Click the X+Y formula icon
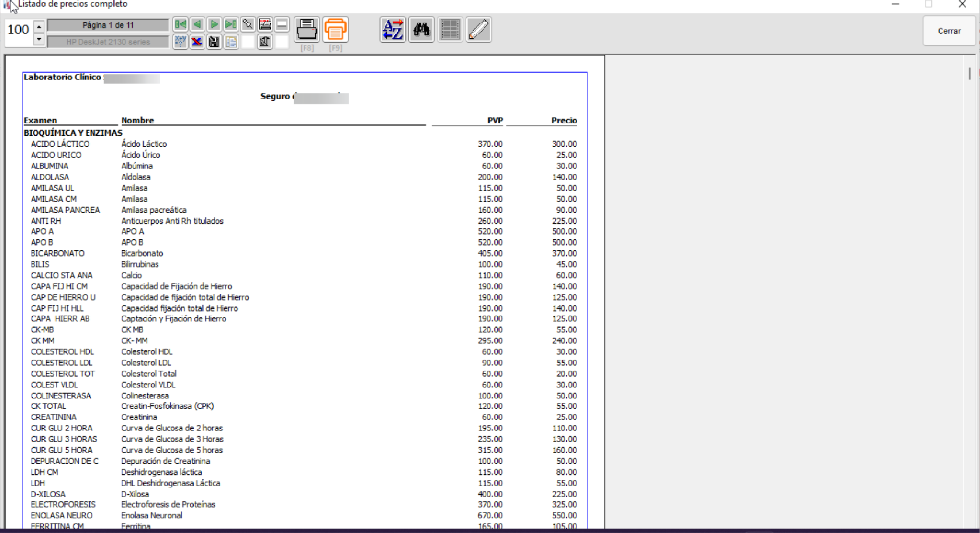This screenshot has width=980, height=533. click(180, 42)
